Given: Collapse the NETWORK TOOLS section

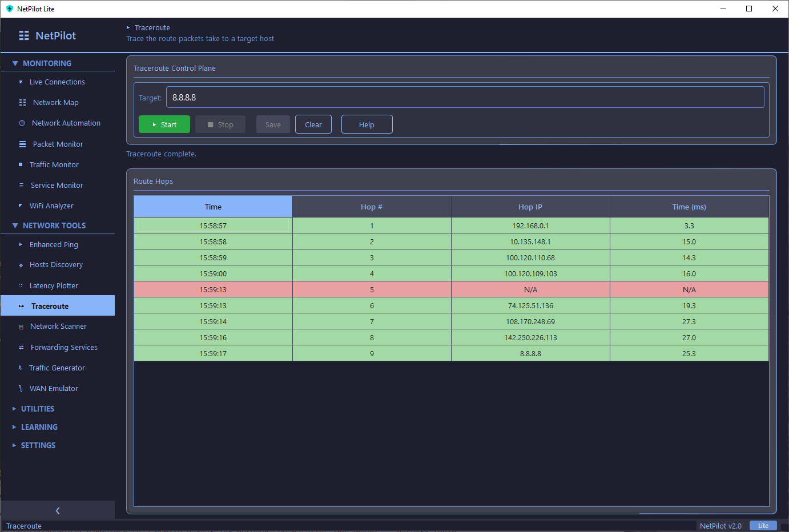Looking at the screenshot, I should click(x=15, y=226).
